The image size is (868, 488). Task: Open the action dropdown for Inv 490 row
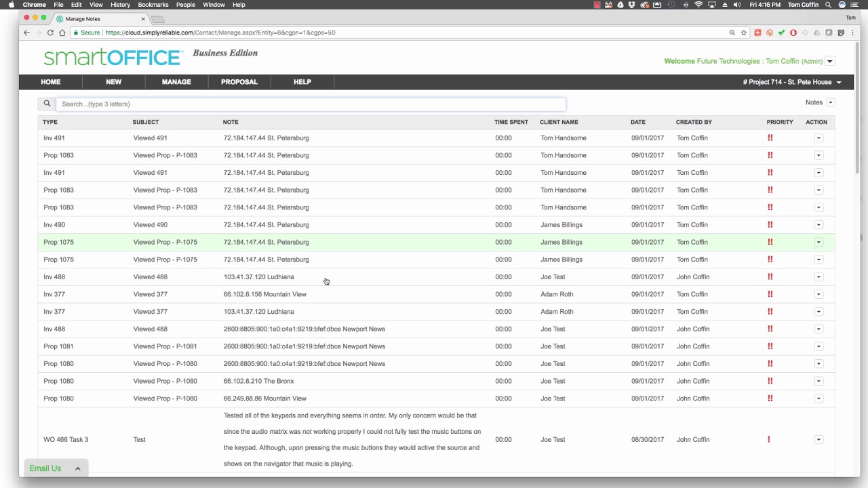818,224
